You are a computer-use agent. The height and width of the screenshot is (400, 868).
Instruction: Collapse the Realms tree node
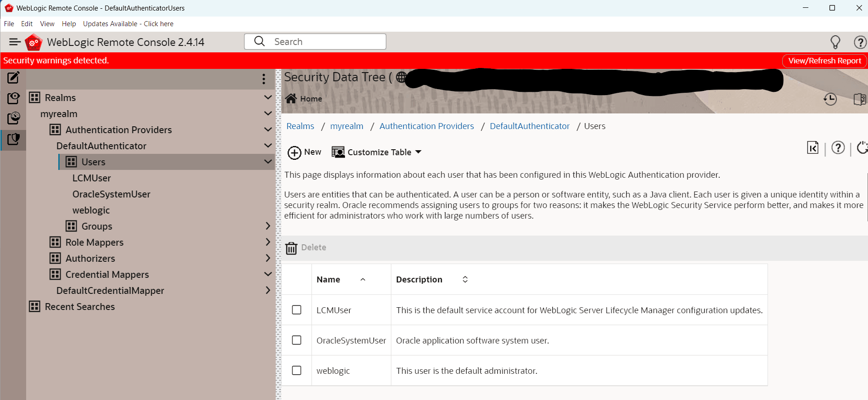[x=268, y=97]
